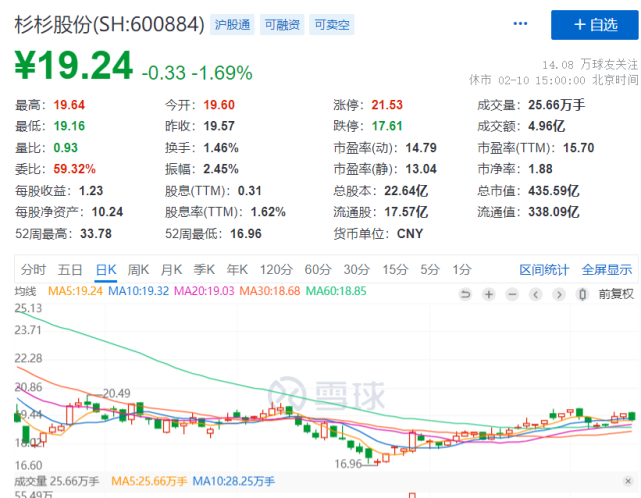Click the 可卖空 tag
This screenshot has height=498, width=641.
(330, 23)
